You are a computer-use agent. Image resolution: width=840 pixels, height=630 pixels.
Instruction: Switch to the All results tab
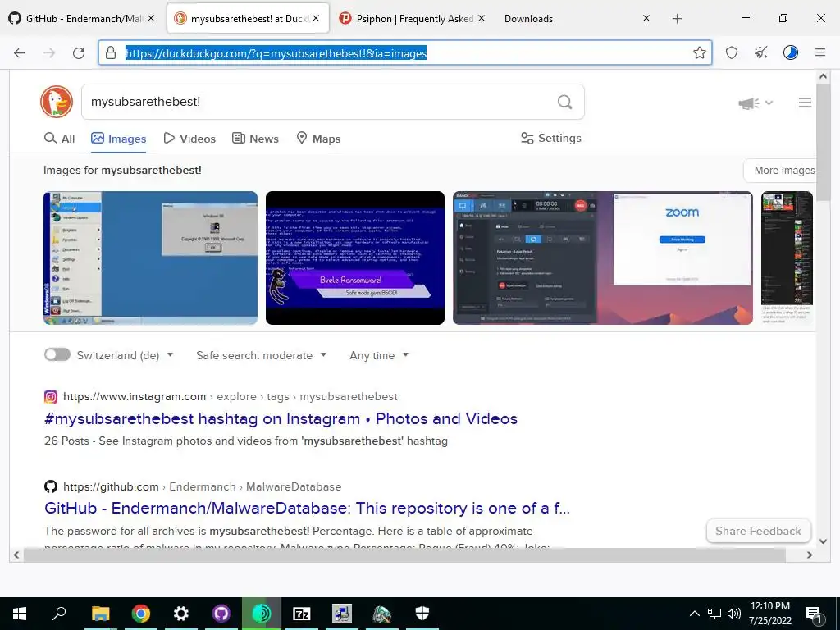coord(59,139)
